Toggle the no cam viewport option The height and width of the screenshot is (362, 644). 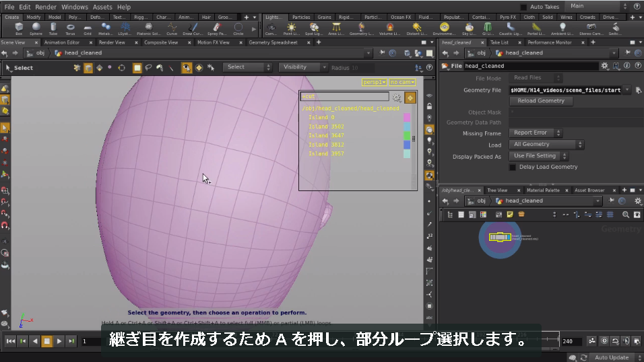tap(402, 82)
